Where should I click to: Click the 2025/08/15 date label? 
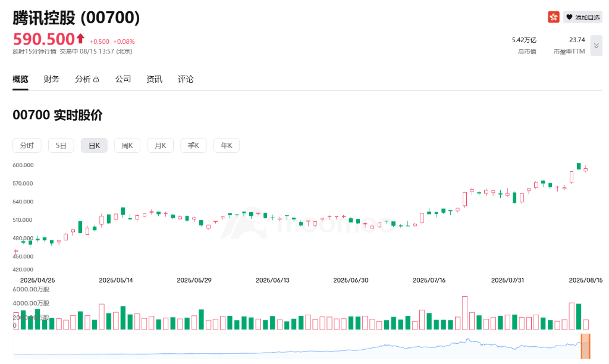586,280
